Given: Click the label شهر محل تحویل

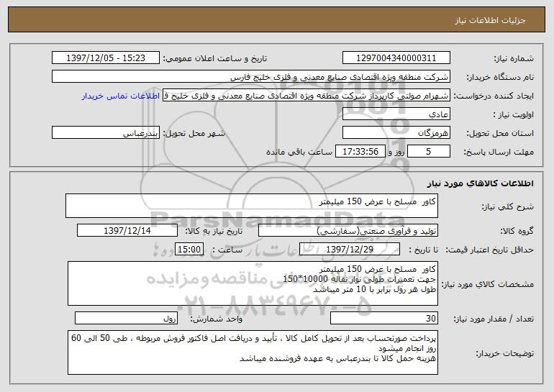Looking at the screenshot, I should (x=194, y=134).
